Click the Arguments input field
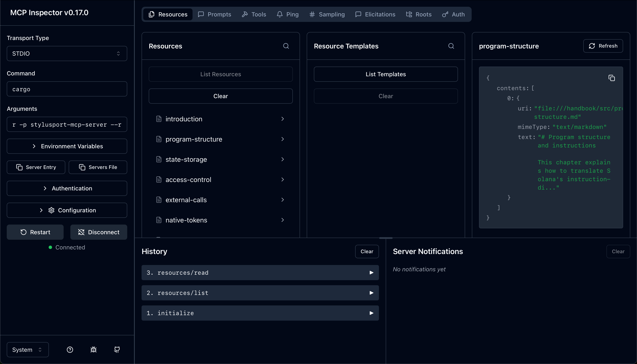637x364 pixels. pyautogui.click(x=67, y=124)
